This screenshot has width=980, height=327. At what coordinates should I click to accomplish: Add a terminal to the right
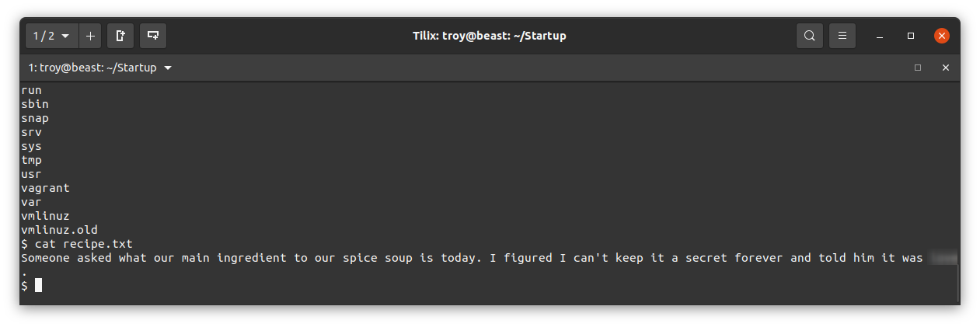(x=120, y=36)
